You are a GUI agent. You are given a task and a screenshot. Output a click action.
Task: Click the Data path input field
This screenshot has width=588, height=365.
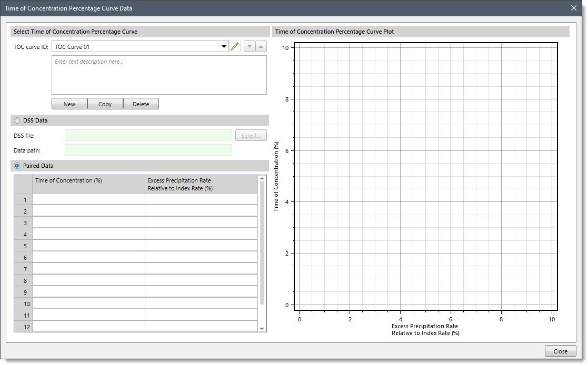(x=148, y=150)
